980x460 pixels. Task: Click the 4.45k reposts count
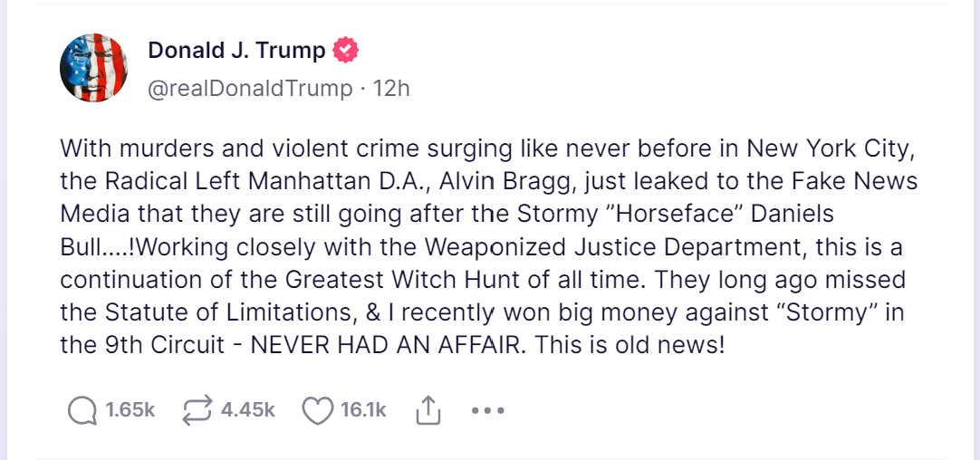247,411
